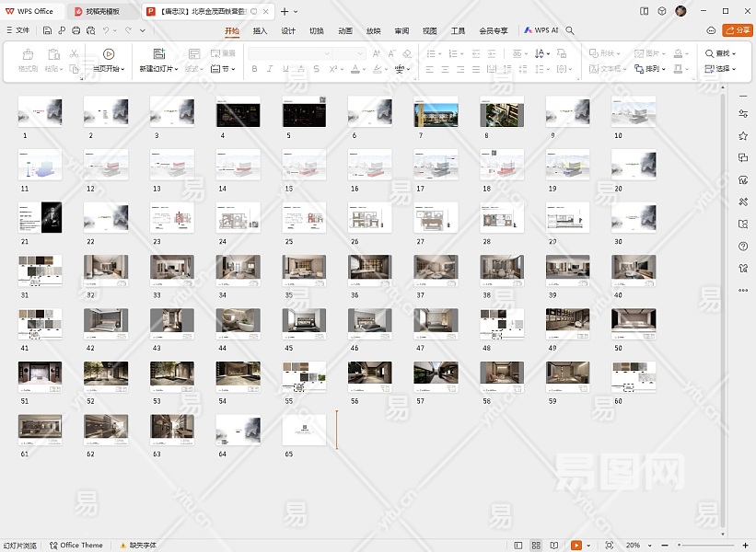Image resolution: width=756 pixels, height=552 pixels.
Task: Click the star icon in right sidebar
Action: pyautogui.click(x=743, y=135)
